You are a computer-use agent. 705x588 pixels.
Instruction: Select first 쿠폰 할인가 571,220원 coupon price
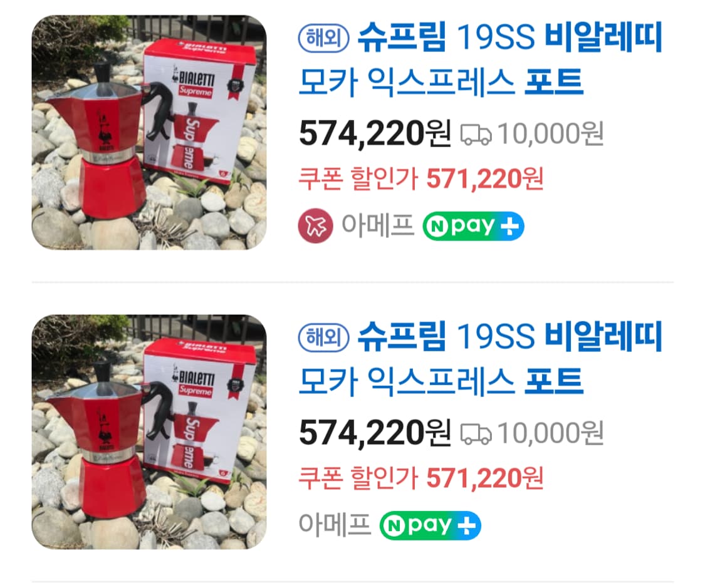[421, 179]
